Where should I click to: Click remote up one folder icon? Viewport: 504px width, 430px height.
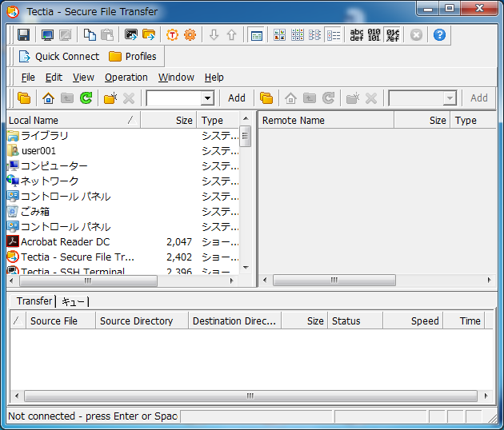click(310, 98)
